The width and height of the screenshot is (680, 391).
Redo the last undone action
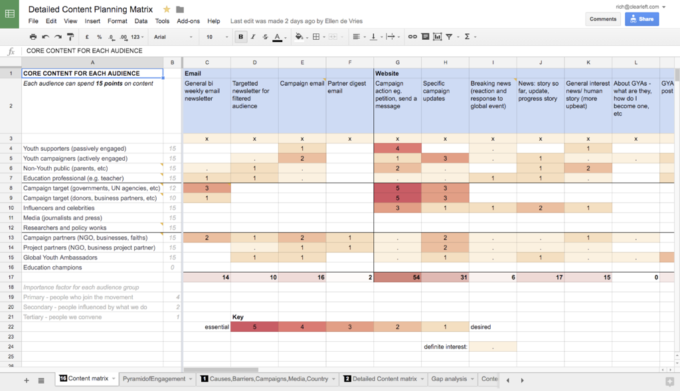58,37
